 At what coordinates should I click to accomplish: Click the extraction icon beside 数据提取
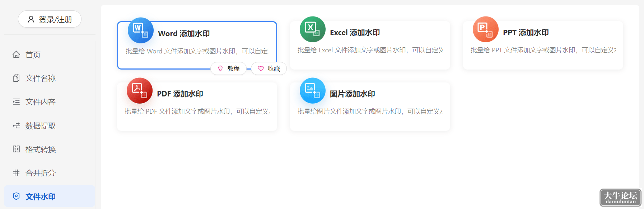[16, 125]
